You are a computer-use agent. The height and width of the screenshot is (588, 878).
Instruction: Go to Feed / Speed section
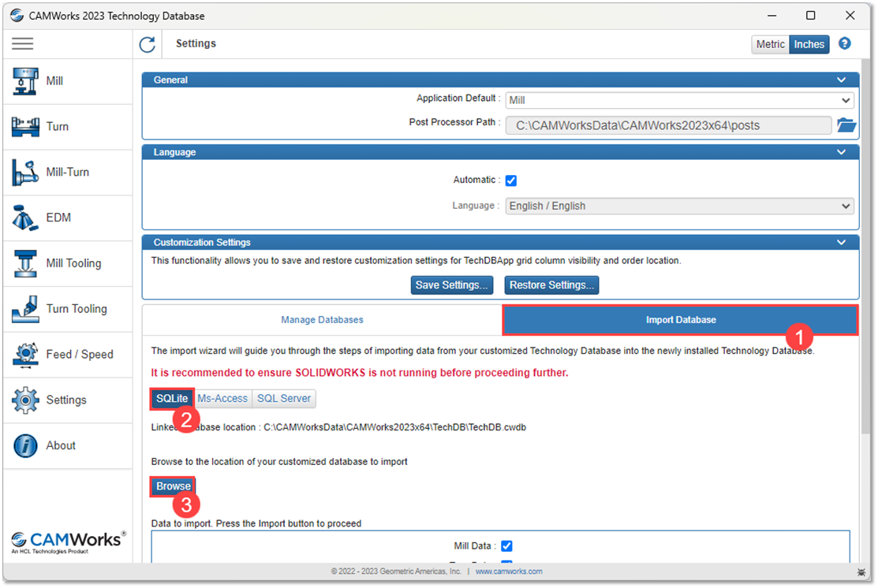tap(25, 355)
